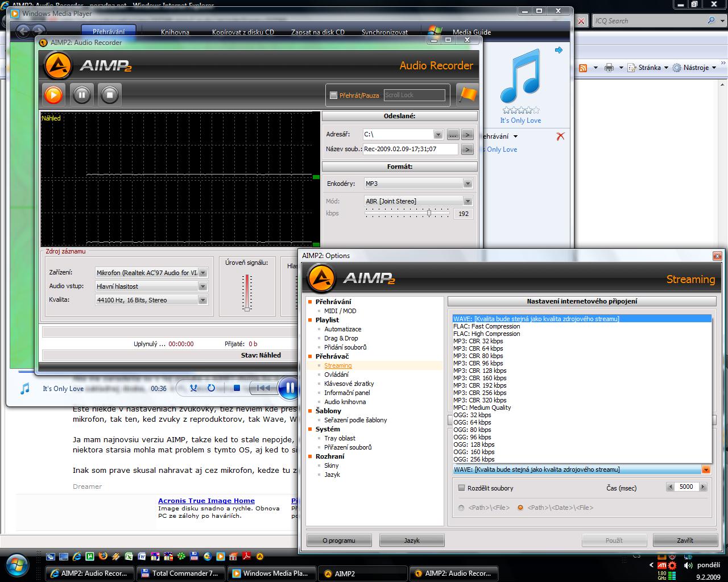Open the Kvalita 44100 Hz dropdown
Image resolution: width=728 pixels, height=582 pixels.
202,300
